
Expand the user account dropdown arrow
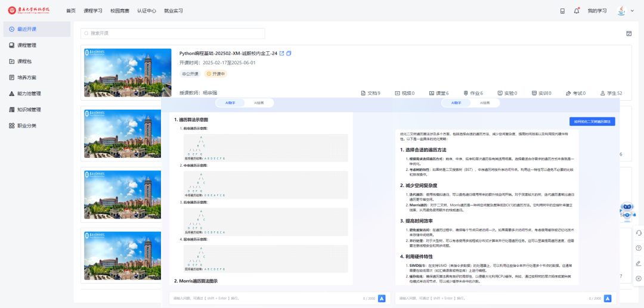(x=632, y=11)
